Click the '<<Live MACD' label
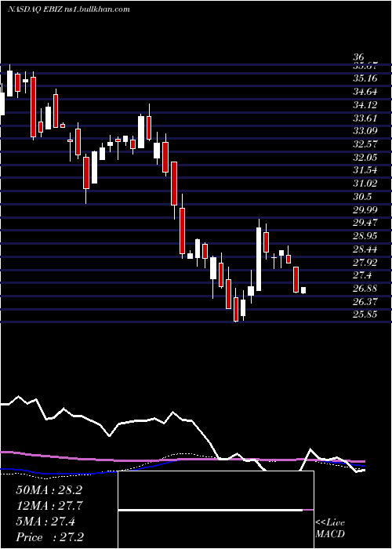Screen dimensions: 392x549 pos(330,529)
